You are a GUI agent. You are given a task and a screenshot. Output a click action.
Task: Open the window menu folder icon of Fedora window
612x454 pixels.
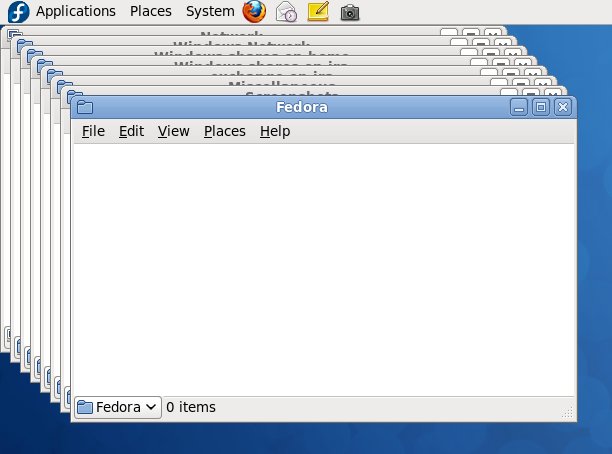pos(85,107)
